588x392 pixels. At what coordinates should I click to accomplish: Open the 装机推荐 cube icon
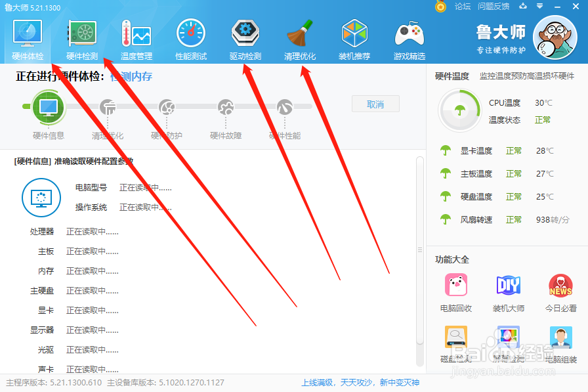coord(354,33)
